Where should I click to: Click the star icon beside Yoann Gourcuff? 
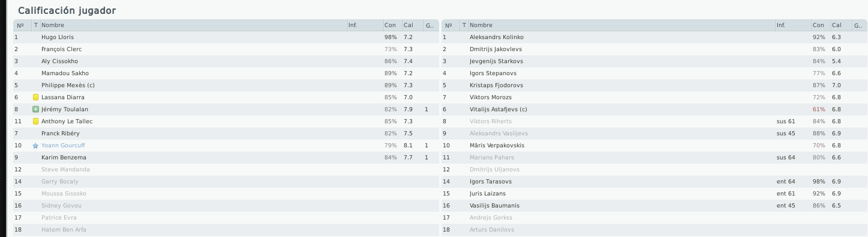[x=36, y=146]
